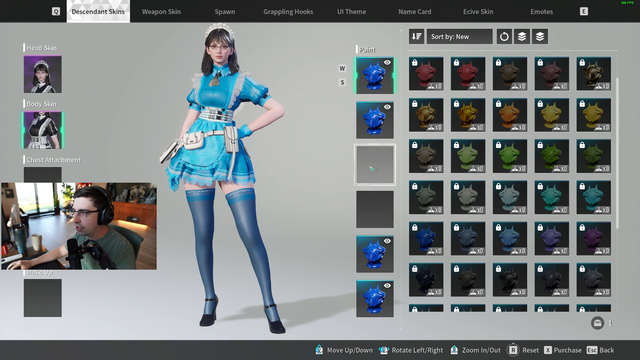Screen dimensions: 640x360
Task: Click the paint list scrollbar
Action: click(x=617, y=153)
